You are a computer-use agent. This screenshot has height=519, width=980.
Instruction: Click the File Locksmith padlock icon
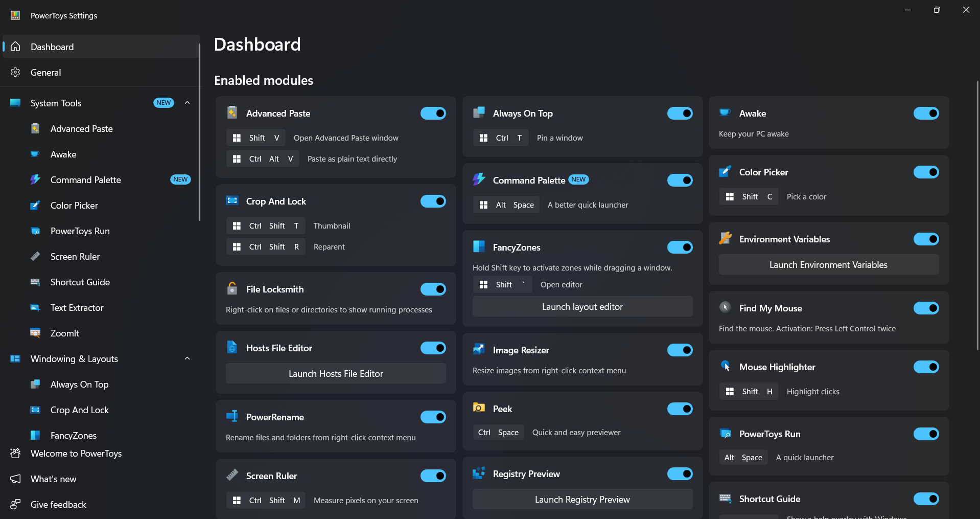(232, 289)
